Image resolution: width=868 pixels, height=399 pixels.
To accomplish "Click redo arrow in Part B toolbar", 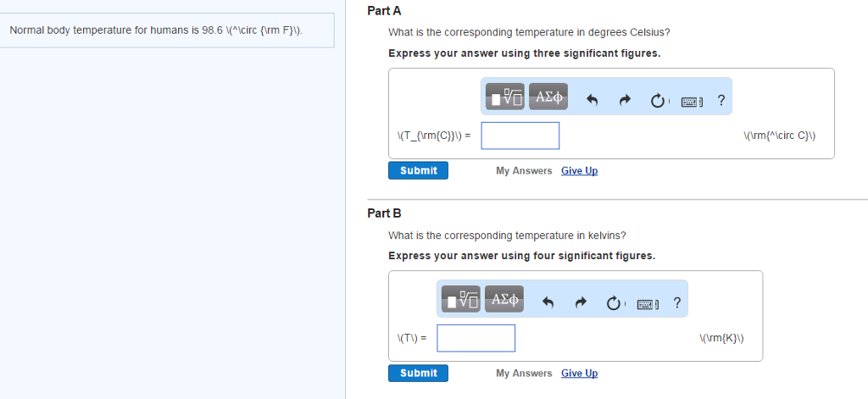I will click(581, 303).
